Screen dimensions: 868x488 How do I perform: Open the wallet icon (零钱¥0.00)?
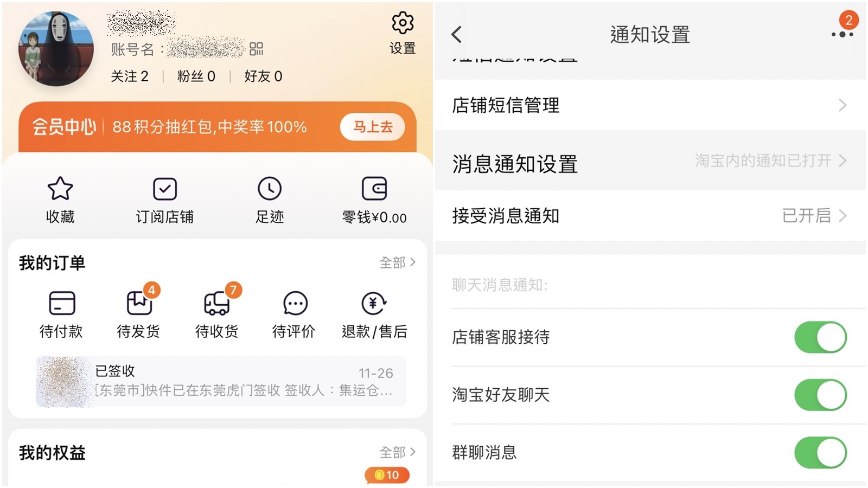(374, 189)
